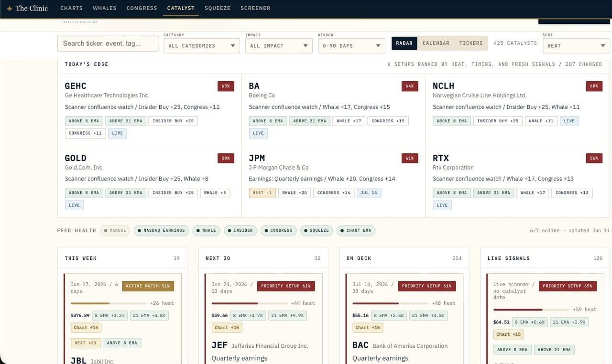612x364 pixels.
Task: Click the GEHC Congress +11 tag
Action: pyautogui.click(x=85, y=133)
